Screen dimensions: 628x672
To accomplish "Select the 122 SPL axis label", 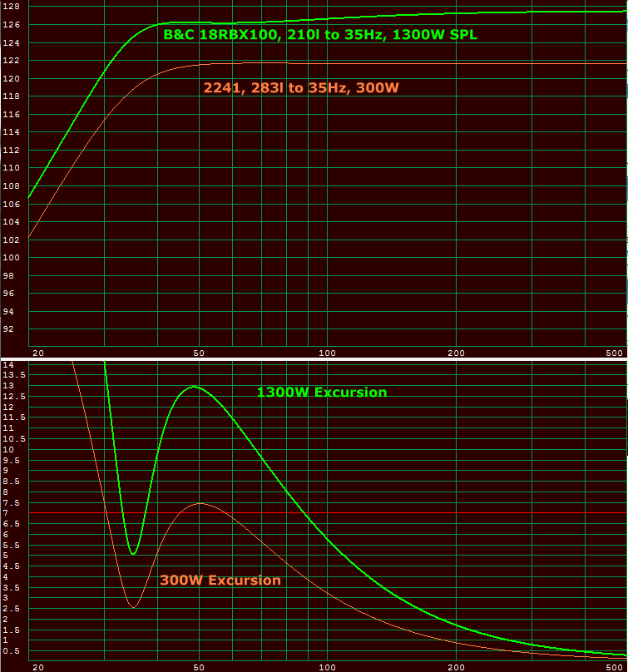I will coord(11,61).
